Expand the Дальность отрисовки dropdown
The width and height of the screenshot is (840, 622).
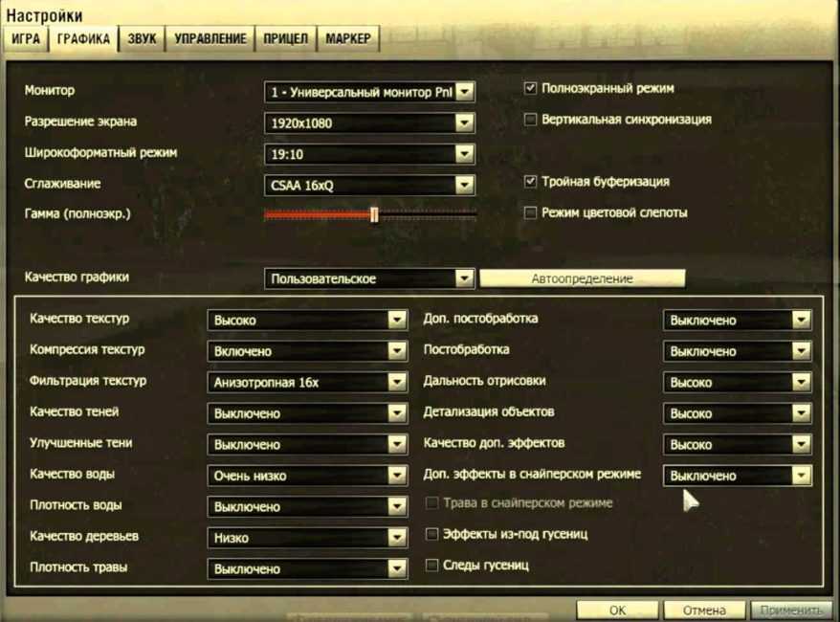pos(801,382)
